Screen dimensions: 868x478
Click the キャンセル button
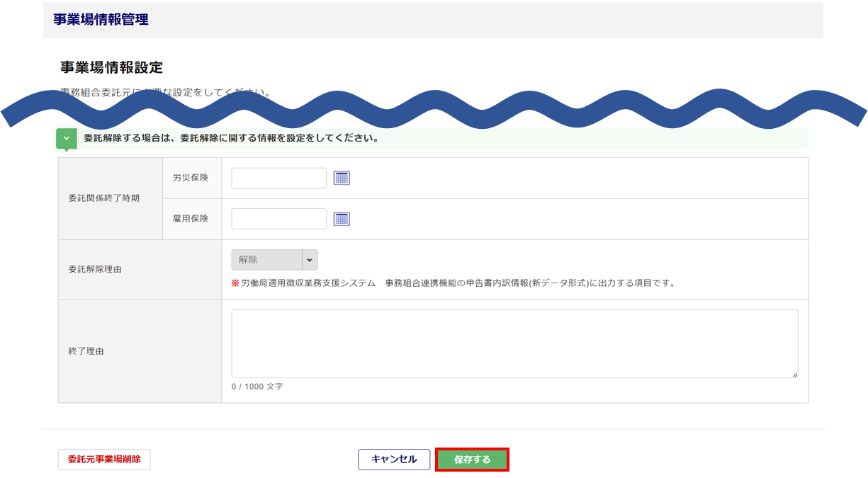pyautogui.click(x=394, y=460)
